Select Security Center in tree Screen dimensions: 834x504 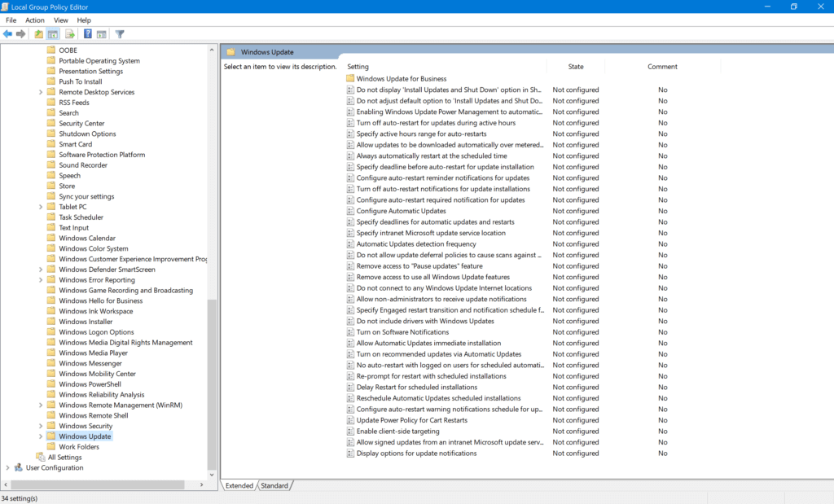81,123
